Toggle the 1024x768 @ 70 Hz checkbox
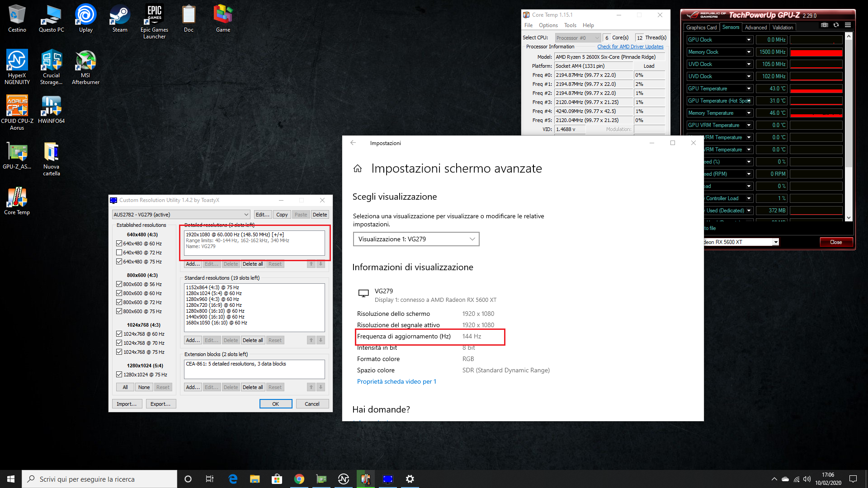Screen dimensions: 868x488 click(x=119, y=343)
